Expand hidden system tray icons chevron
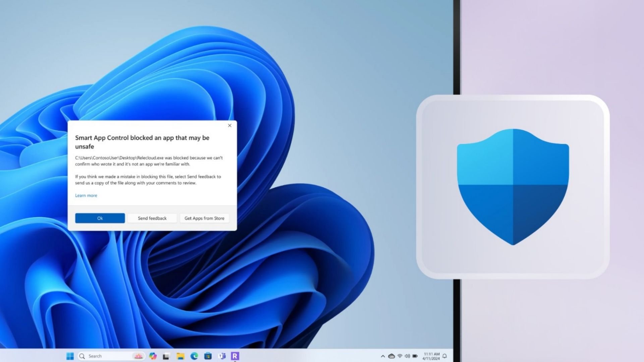Image resolution: width=644 pixels, height=362 pixels. coord(383,356)
